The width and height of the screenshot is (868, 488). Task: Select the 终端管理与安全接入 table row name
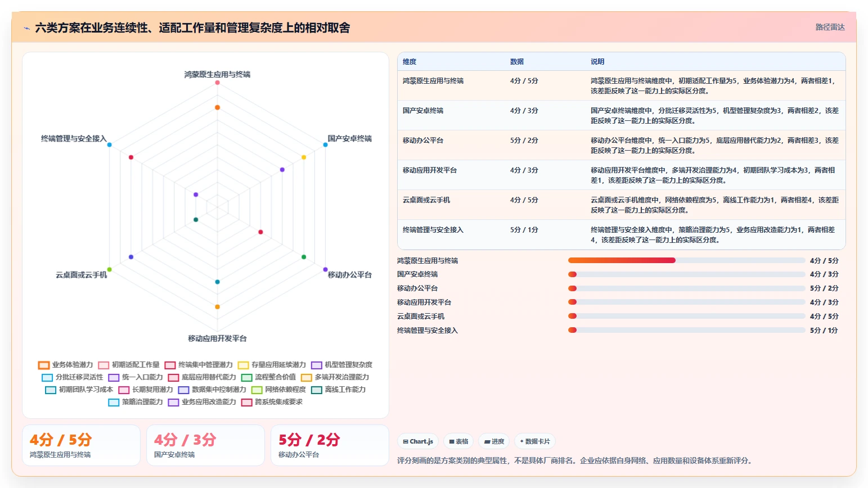[433, 230]
